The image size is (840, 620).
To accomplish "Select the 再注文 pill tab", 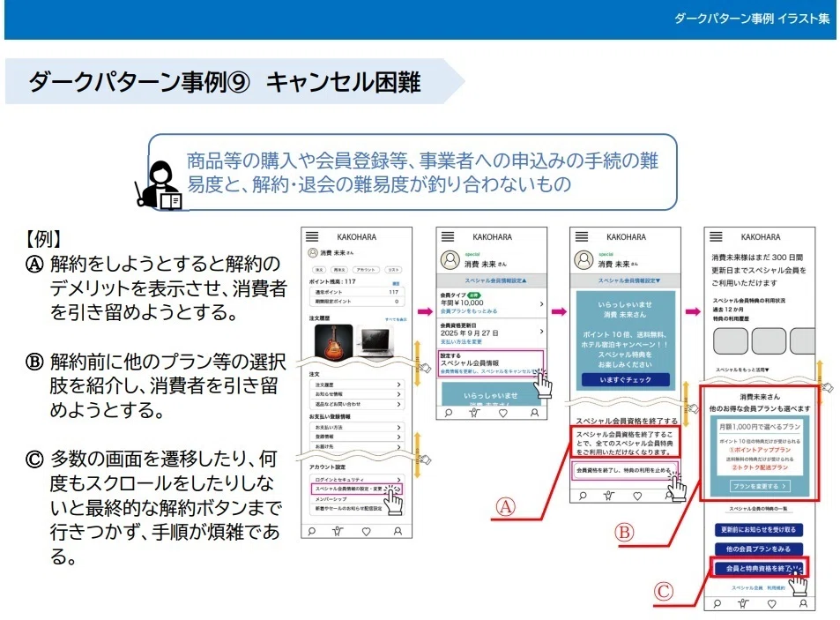I will click(x=339, y=270).
